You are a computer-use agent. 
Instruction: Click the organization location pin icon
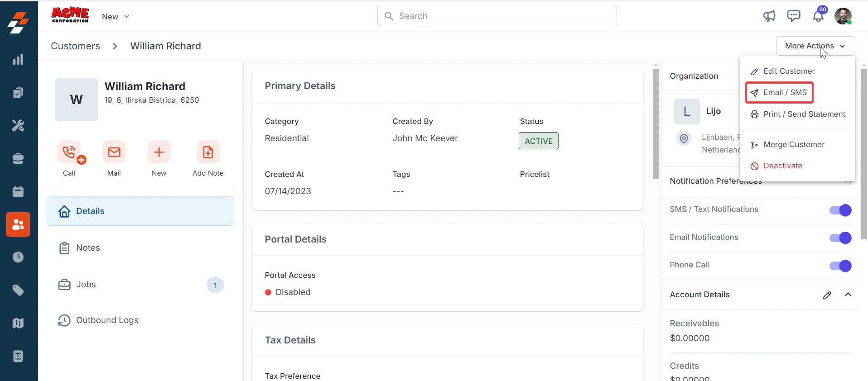pos(684,138)
